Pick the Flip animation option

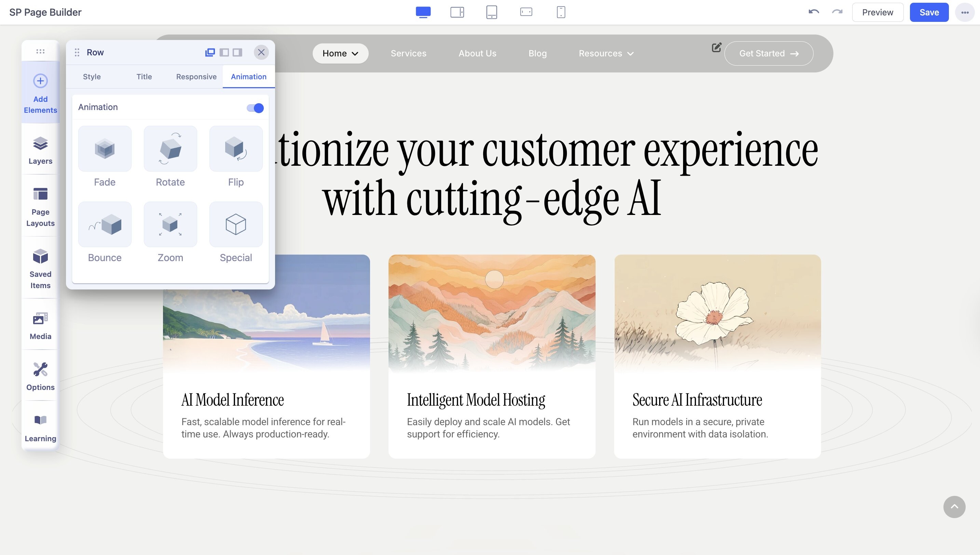[x=236, y=149]
